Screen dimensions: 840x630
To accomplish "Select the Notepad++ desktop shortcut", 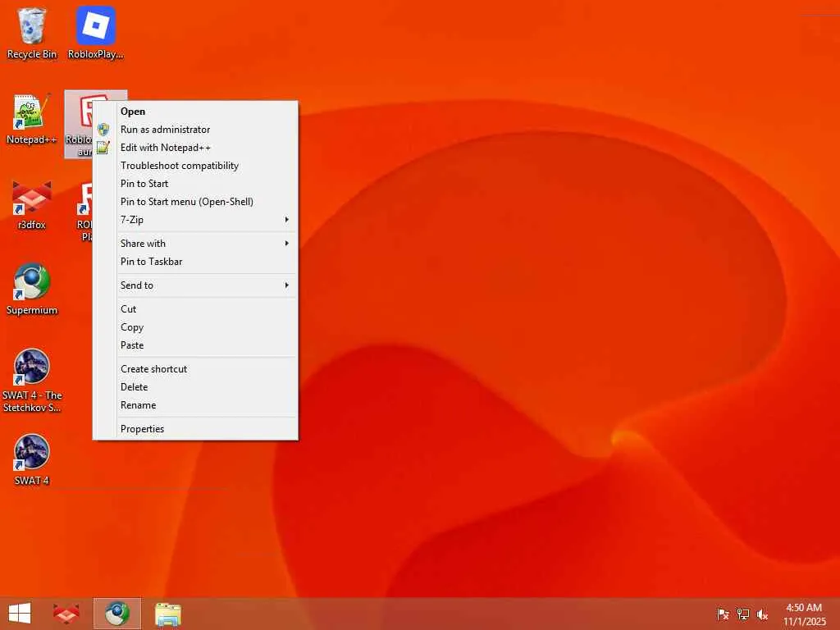I will point(32,119).
